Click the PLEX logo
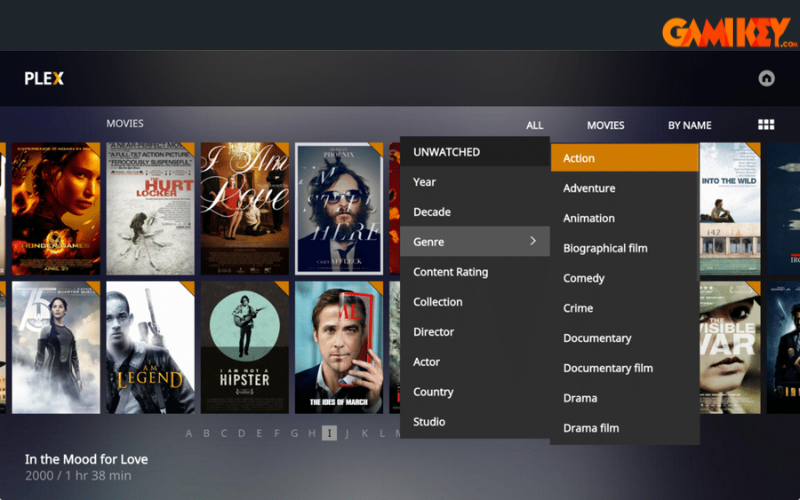 (44, 79)
